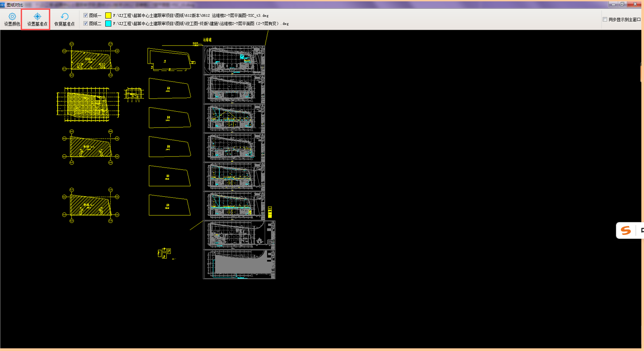
Task: Click the 图纸二 file path ending (2-7层有变).dwg
Action: tap(201, 23)
